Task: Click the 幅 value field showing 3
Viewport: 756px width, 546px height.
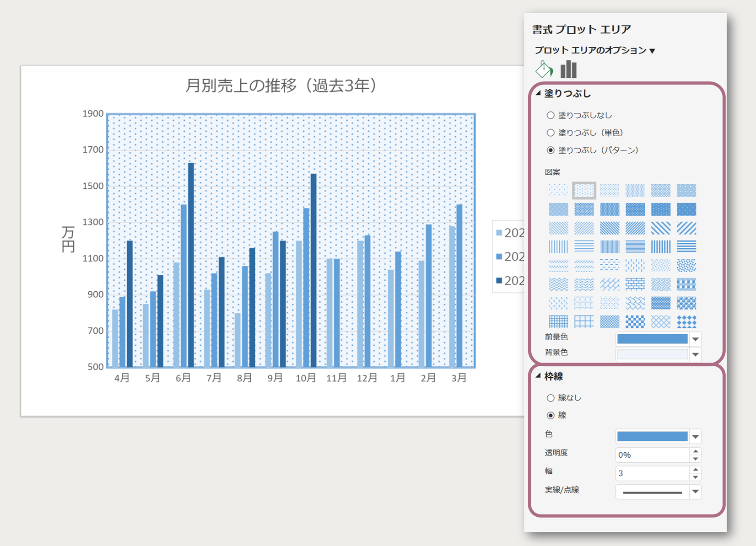Action: tap(653, 473)
